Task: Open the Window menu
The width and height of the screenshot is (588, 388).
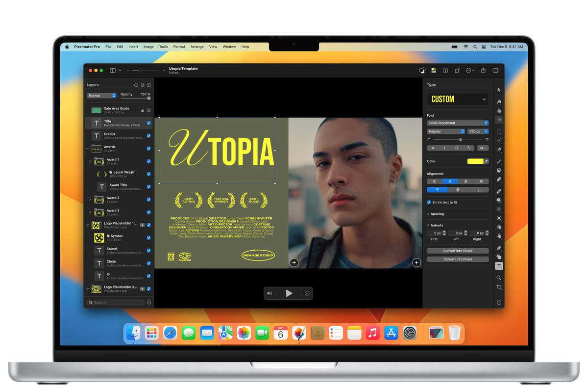Action: pyautogui.click(x=229, y=47)
